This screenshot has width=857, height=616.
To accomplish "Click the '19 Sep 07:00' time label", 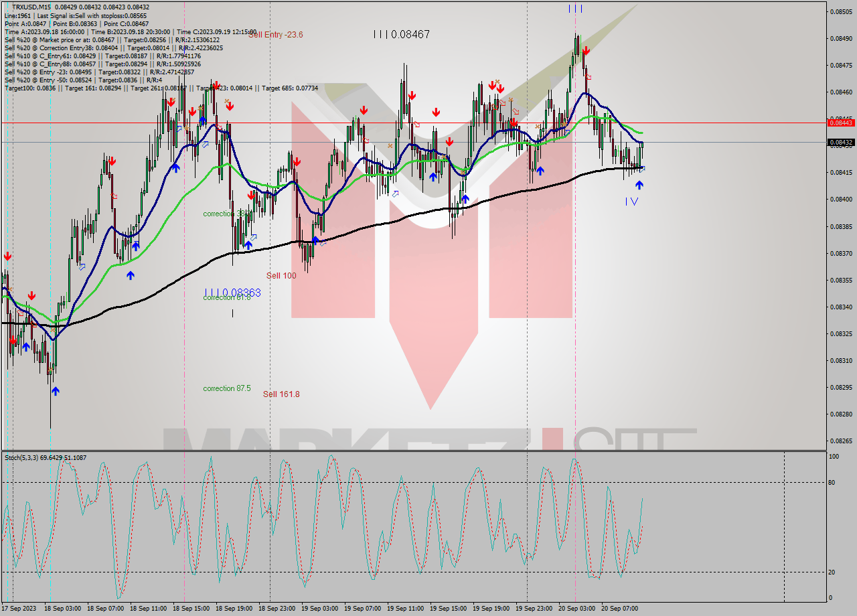I will tap(362, 609).
